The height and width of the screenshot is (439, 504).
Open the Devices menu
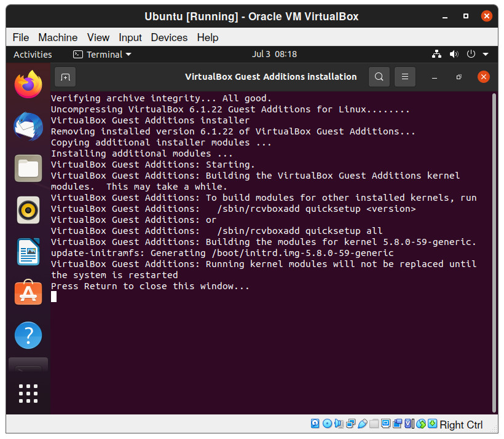click(x=169, y=37)
